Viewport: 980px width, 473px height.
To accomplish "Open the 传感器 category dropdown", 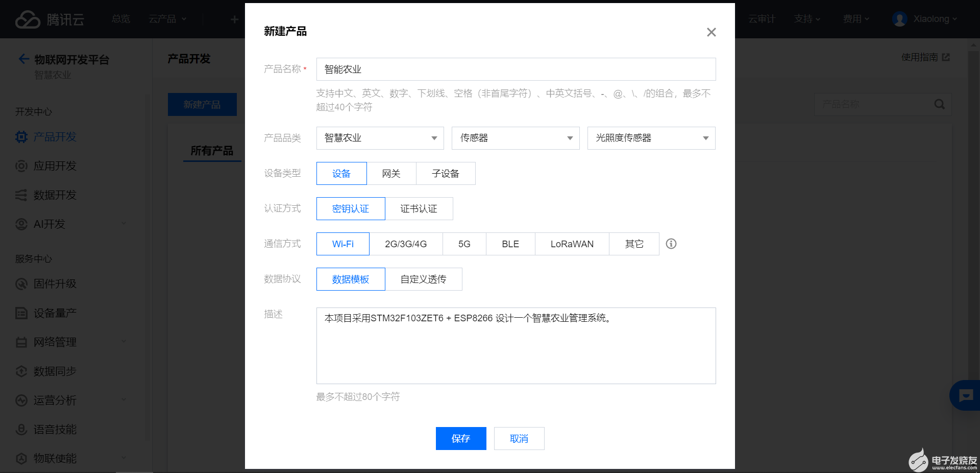I will 516,138.
